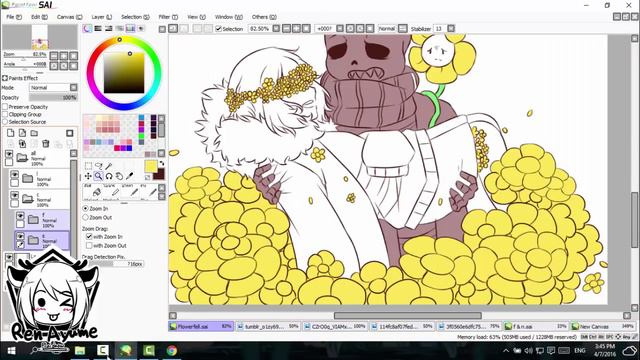Select the lasso selection tool
640x360 pixels.
coord(98,166)
